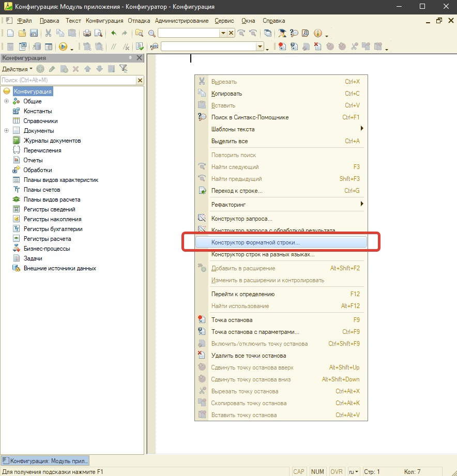
Task: Open the Действия dropdown menu
Action: point(17,69)
